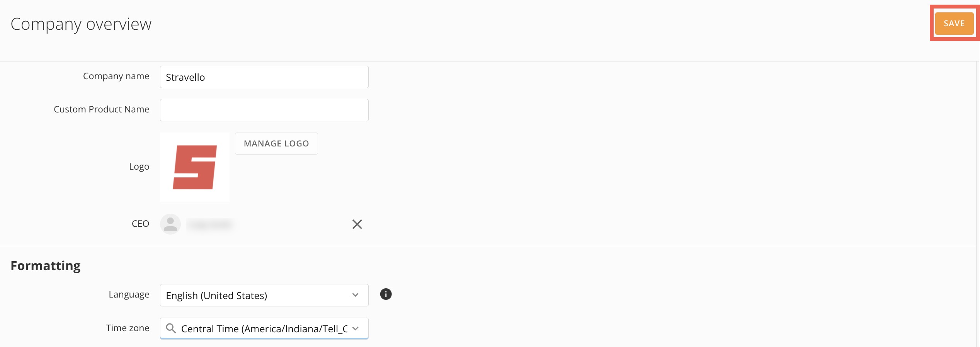Click the Language dropdown chevron arrow
The width and height of the screenshot is (980, 347).
(x=355, y=295)
